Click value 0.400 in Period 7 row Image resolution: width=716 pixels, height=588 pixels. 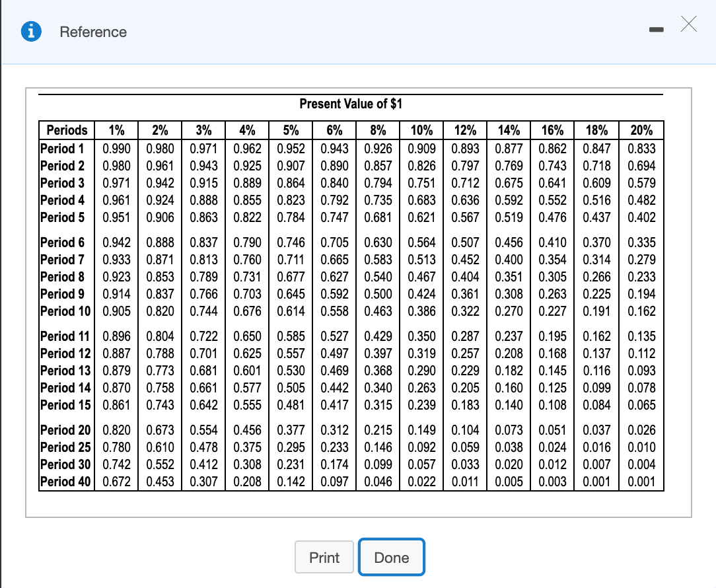(509, 260)
